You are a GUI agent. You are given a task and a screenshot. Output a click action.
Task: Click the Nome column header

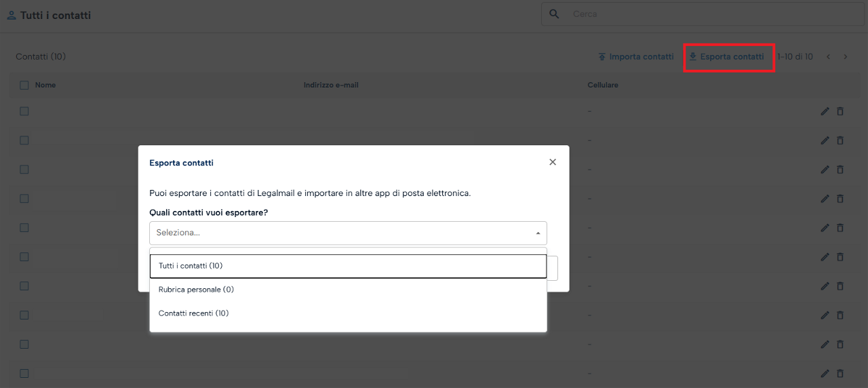coord(45,85)
